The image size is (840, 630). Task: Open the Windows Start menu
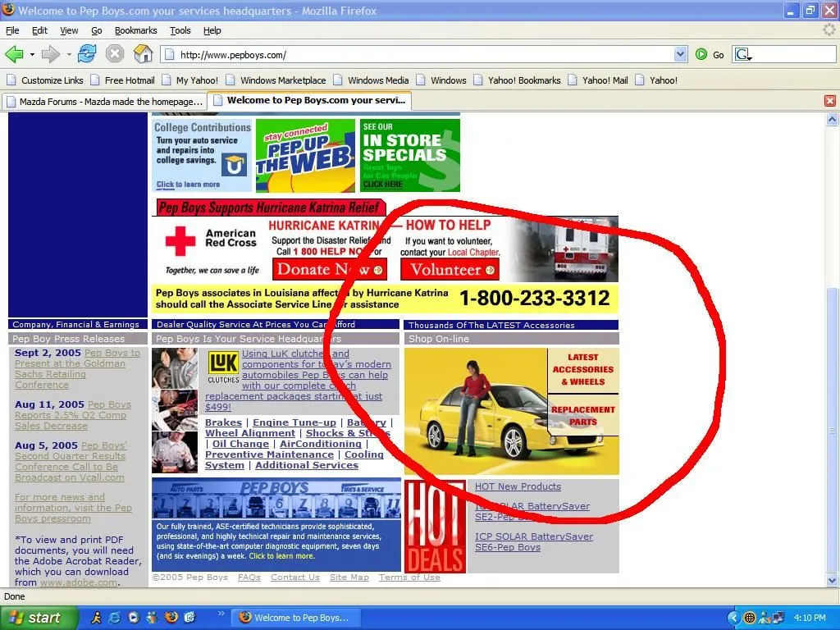coord(37,618)
